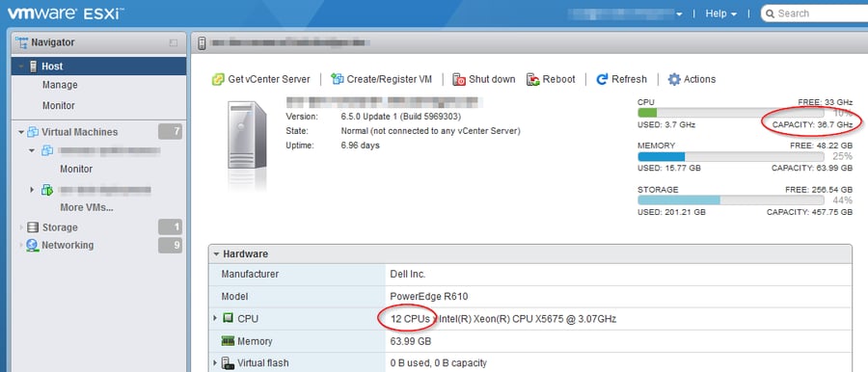This screenshot has width=868, height=372.
Task: Click the Actions gear icon
Action: click(x=674, y=79)
